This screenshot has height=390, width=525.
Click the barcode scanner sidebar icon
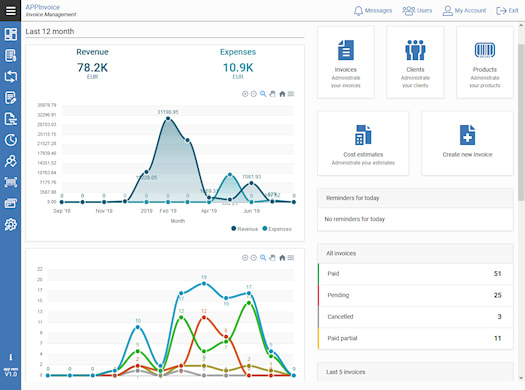point(10,182)
